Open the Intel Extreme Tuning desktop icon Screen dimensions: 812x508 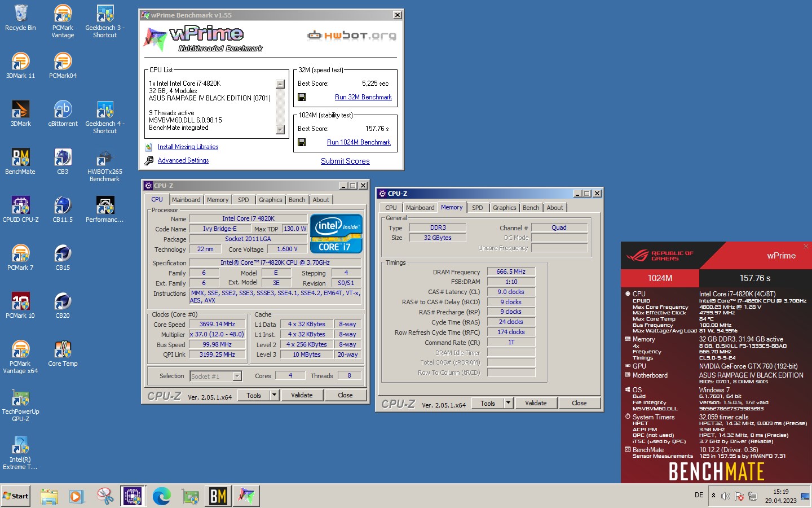20,453
